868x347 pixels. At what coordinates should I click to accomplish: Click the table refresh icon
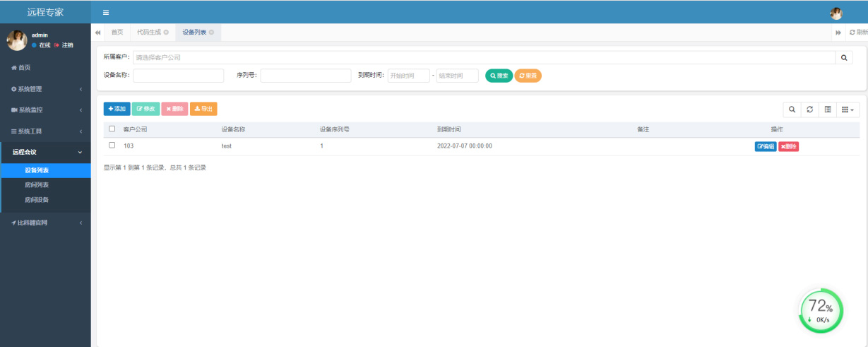tap(810, 110)
